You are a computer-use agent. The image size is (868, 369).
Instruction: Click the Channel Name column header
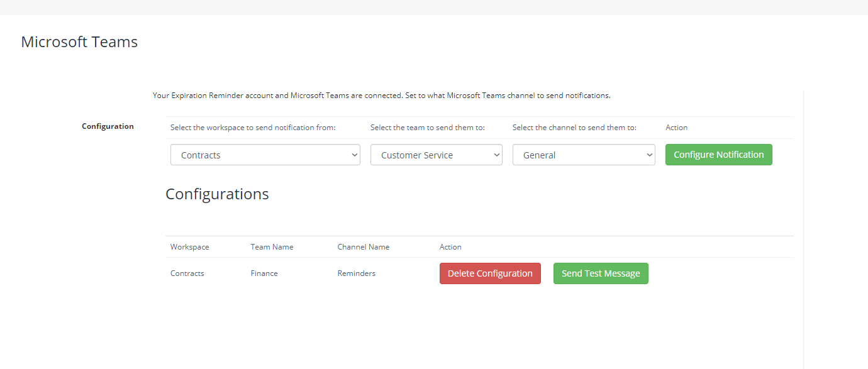tap(364, 247)
